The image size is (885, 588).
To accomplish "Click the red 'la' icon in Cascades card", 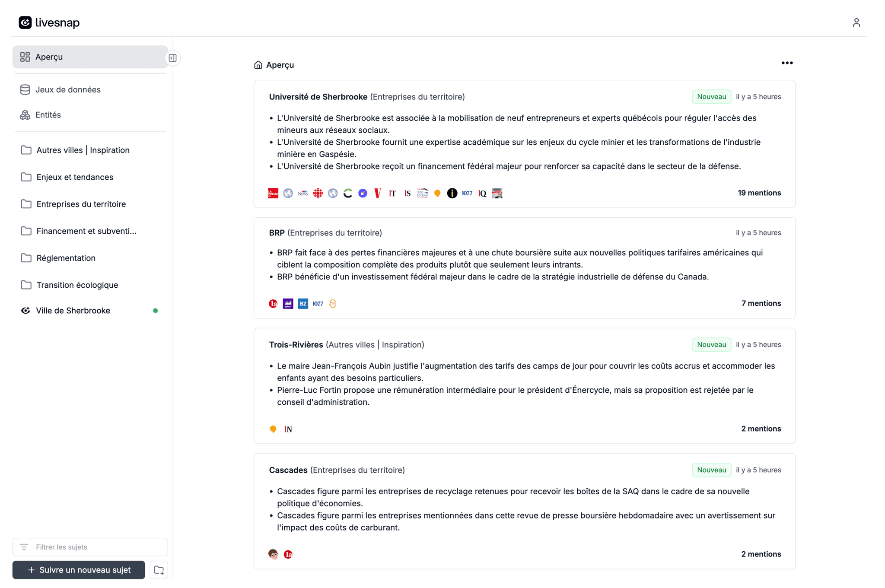I will pos(288,554).
